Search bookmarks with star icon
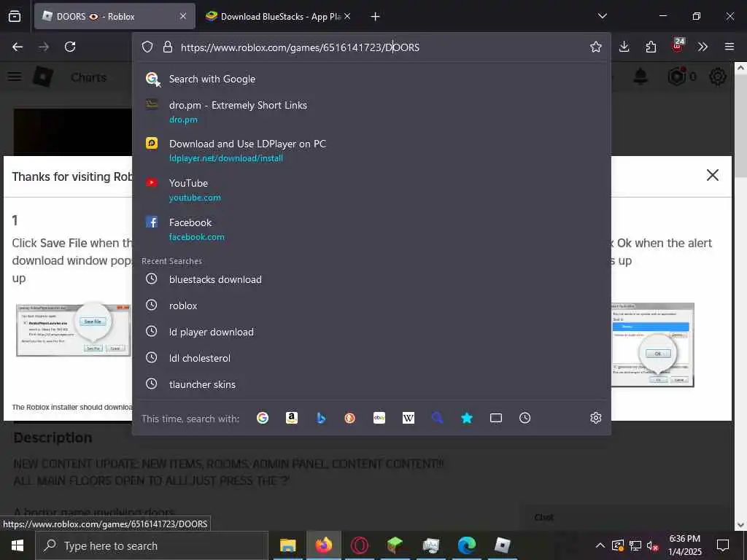 click(x=467, y=418)
